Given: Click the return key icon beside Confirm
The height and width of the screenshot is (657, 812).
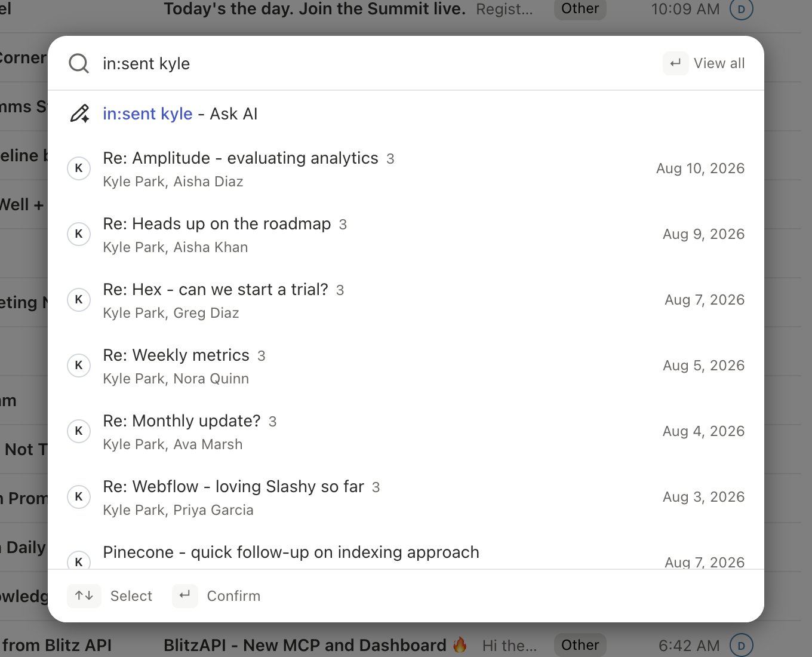Looking at the screenshot, I should [x=185, y=595].
